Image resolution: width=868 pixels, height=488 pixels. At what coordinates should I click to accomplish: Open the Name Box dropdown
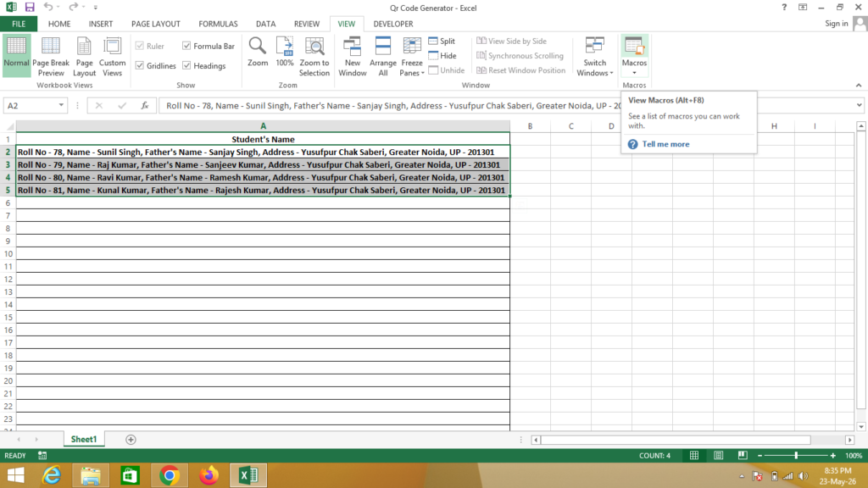tap(61, 105)
